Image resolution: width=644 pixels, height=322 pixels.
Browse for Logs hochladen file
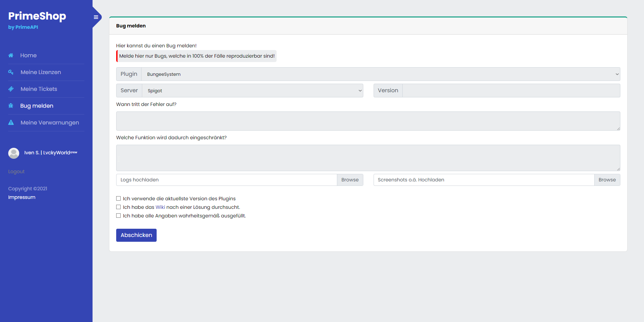(x=350, y=180)
